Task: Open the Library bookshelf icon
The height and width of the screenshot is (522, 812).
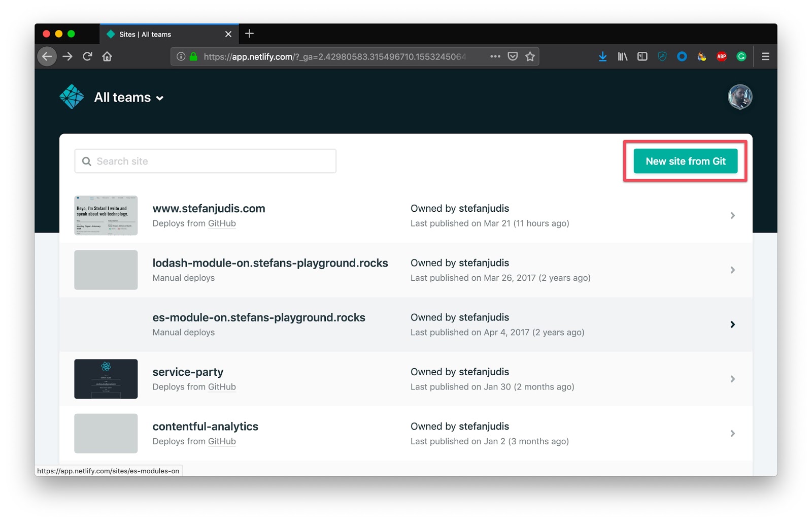Action: [x=622, y=56]
